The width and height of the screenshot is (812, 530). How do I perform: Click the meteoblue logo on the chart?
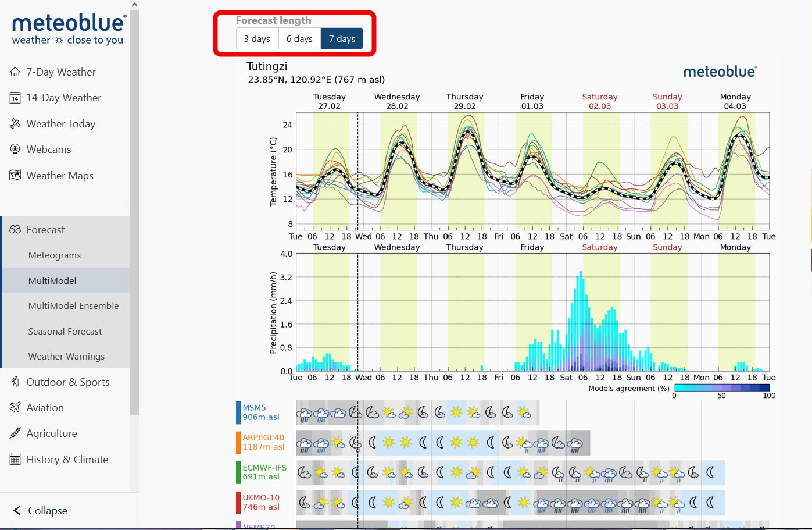(x=720, y=72)
